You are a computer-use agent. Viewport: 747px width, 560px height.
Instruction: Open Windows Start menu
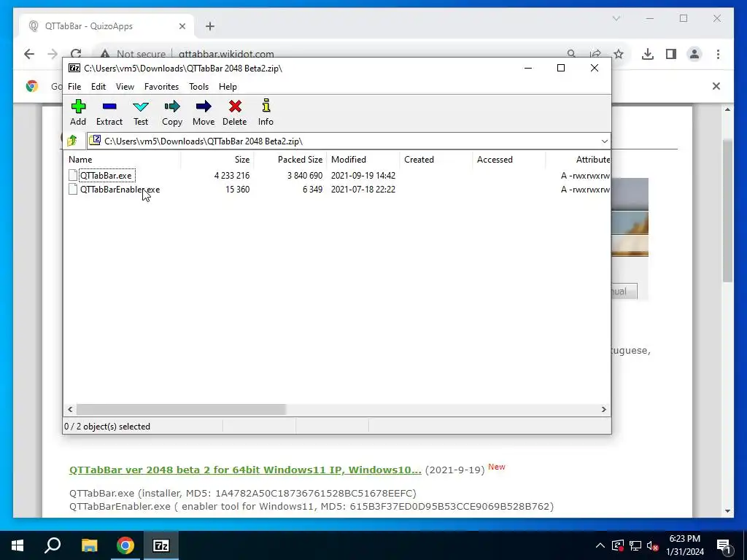tap(18, 545)
